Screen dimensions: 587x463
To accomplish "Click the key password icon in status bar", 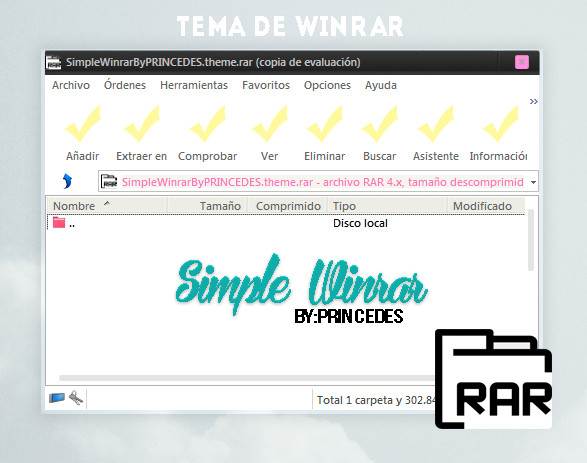I will pyautogui.click(x=76, y=398).
